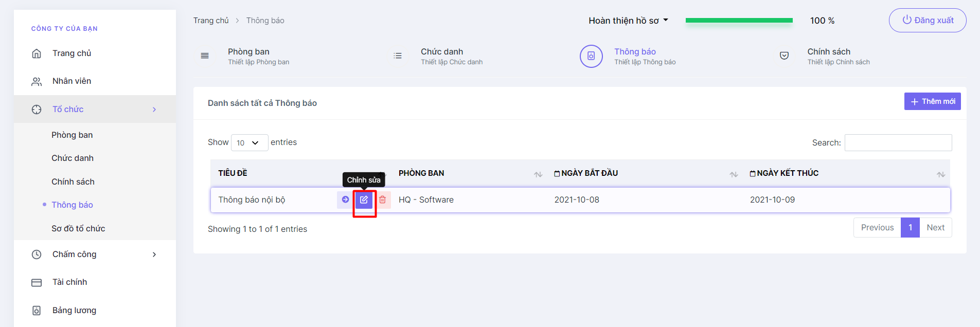The height and width of the screenshot is (327, 980).
Task: Collapse the Tổ chức sidebar section chevron
Action: click(154, 110)
